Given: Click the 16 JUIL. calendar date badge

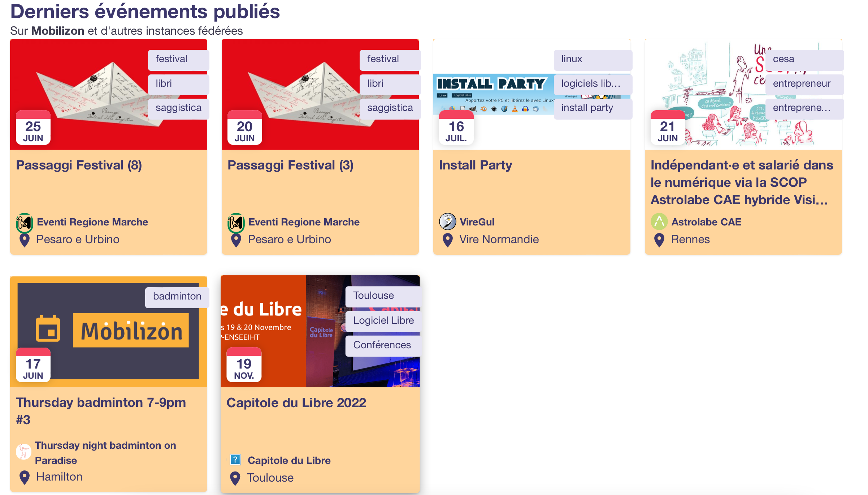Looking at the screenshot, I should tap(456, 128).
